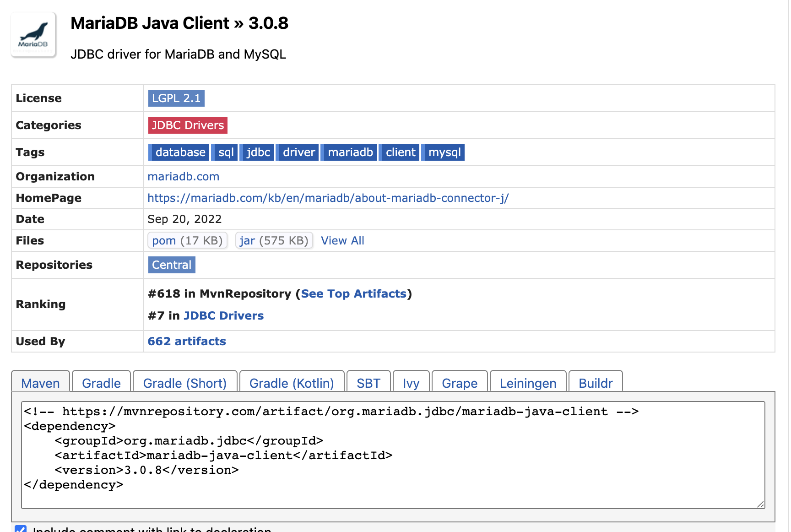Image resolution: width=791 pixels, height=532 pixels.
Task: Click the Repositories row label
Action: pyautogui.click(x=54, y=265)
